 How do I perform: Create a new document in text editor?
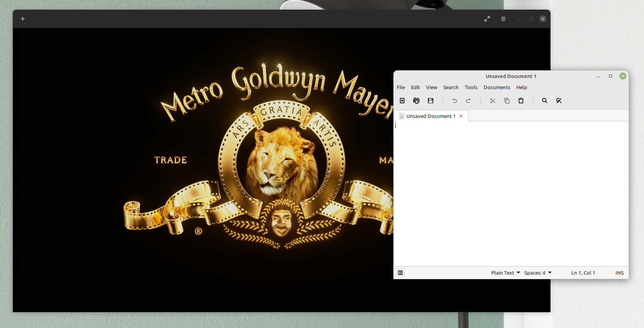click(402, 101)
